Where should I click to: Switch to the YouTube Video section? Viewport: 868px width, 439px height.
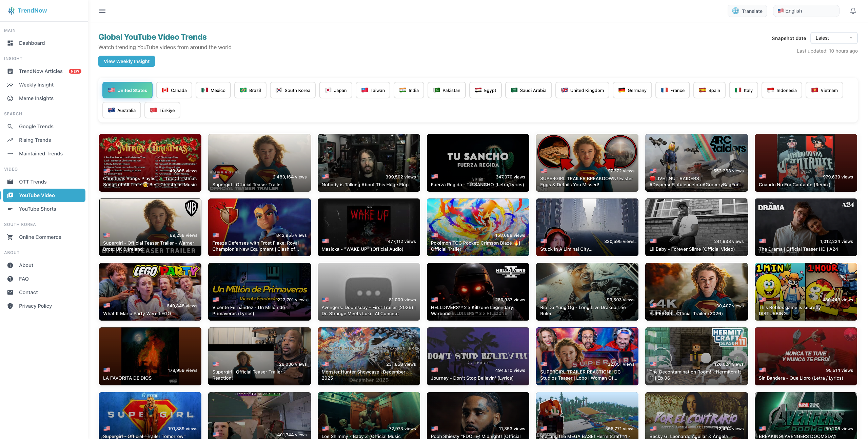point(44,195)
